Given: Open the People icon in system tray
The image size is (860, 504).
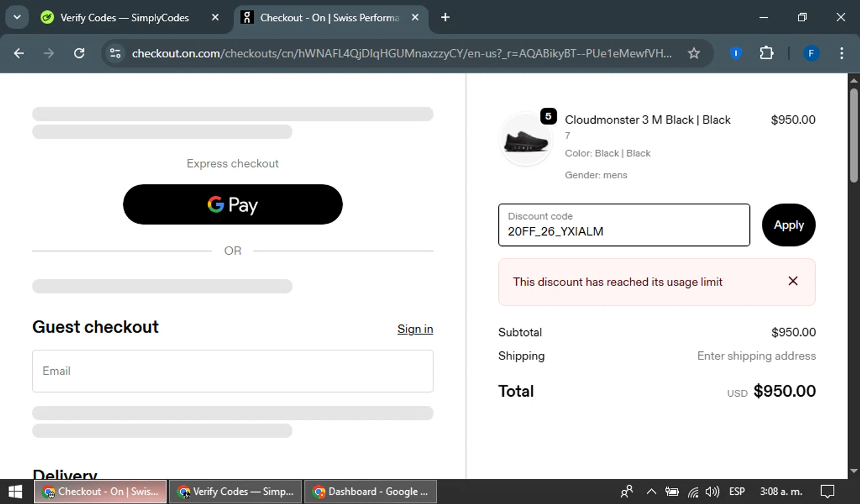Looking at the screenshot, I should click(627, 491).
